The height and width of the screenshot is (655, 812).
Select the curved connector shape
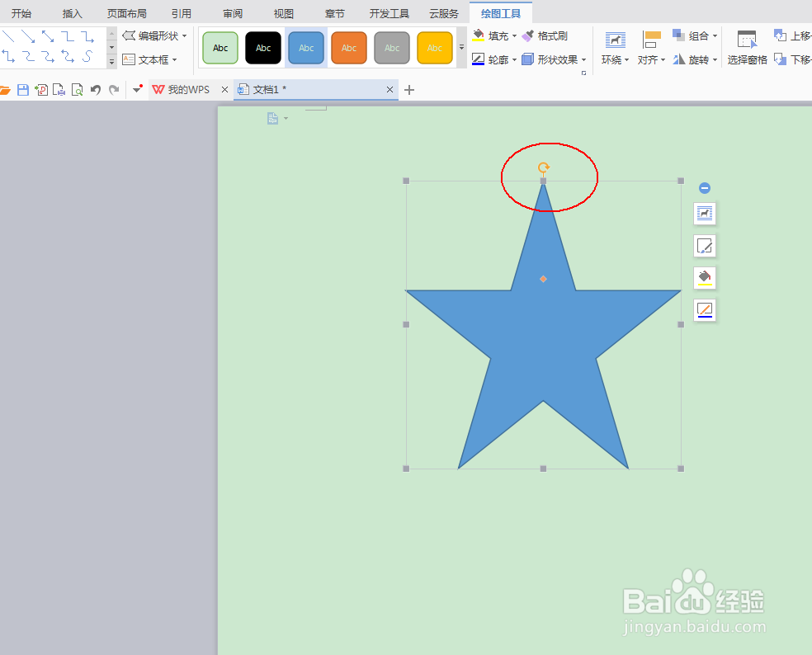[x=28, y=56]
